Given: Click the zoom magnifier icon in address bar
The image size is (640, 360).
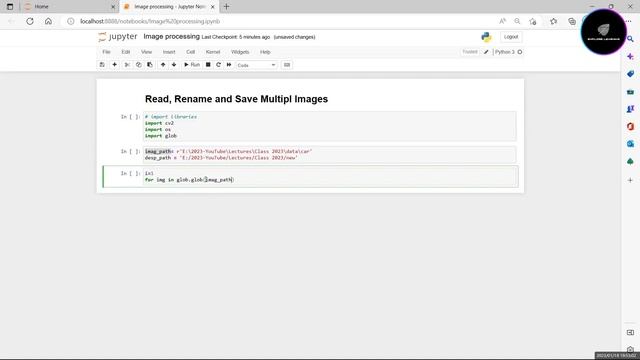Looking at the screenshot, I should pyautogui.click(x=517, y=21).
